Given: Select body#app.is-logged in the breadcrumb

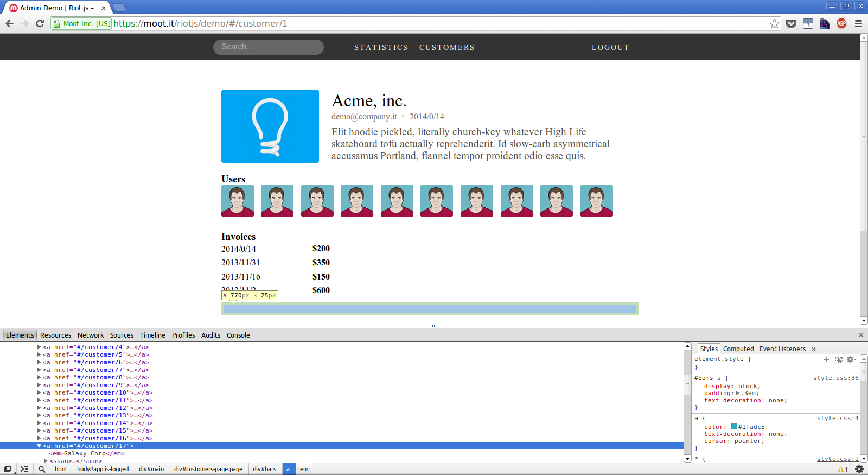Looking at the screenshot, I should (103, 469).
